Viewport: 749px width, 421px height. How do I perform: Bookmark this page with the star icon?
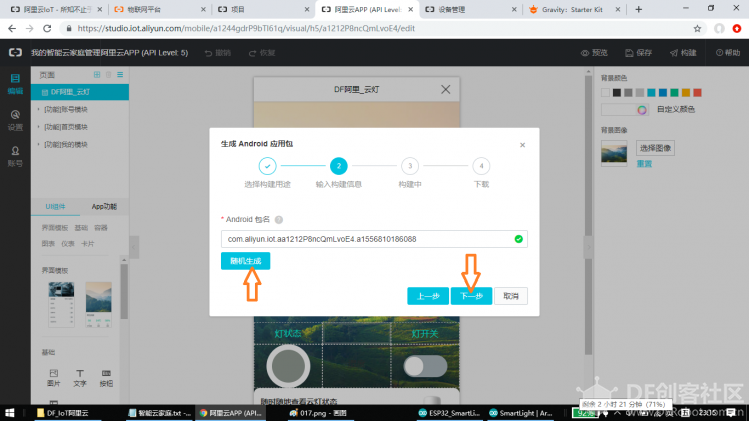coord(697,29)
